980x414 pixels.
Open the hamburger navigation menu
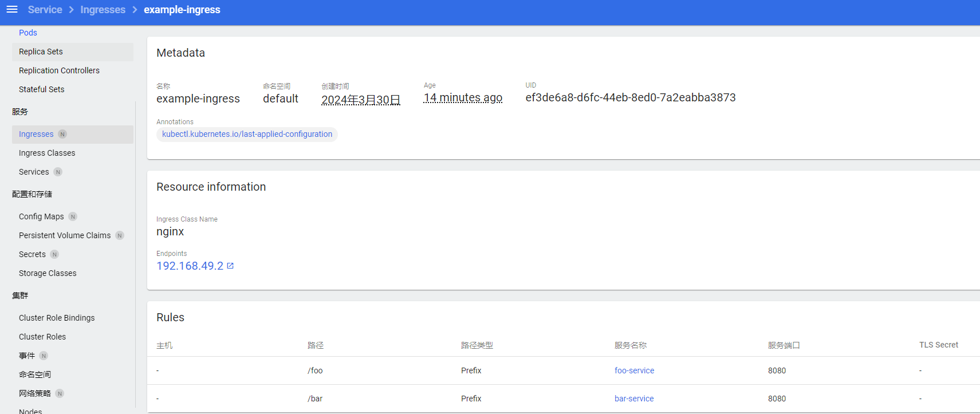pyautogui.click(x=12, y=10)
